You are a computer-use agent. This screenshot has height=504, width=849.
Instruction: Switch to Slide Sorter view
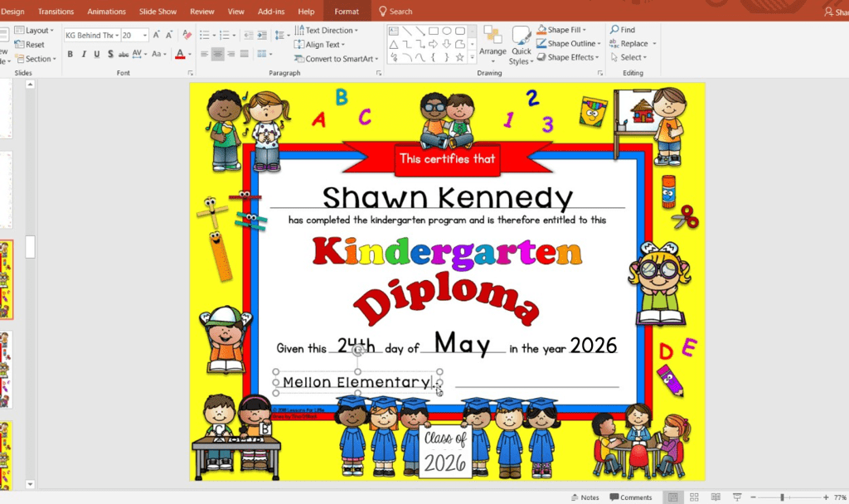click(694, 497)
